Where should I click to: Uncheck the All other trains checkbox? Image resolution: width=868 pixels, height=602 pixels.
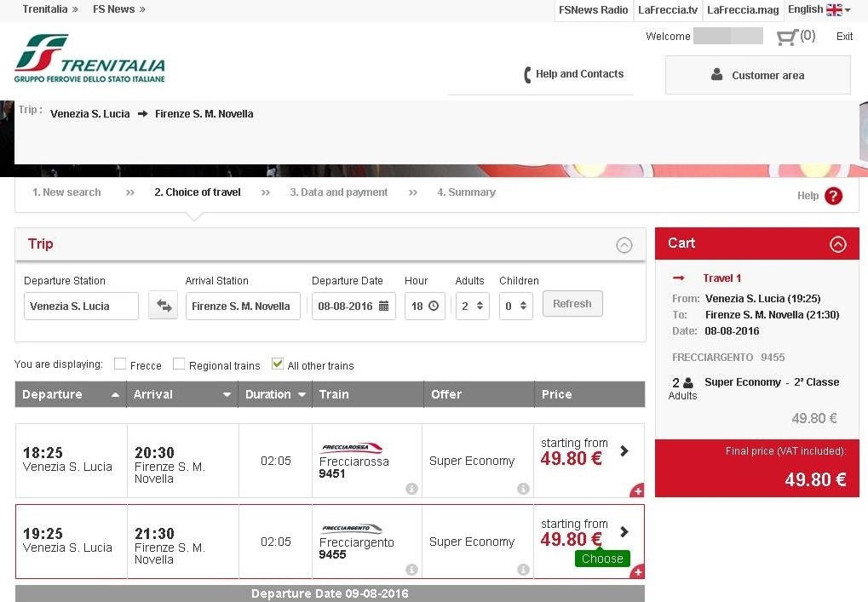tap(278, 364)
